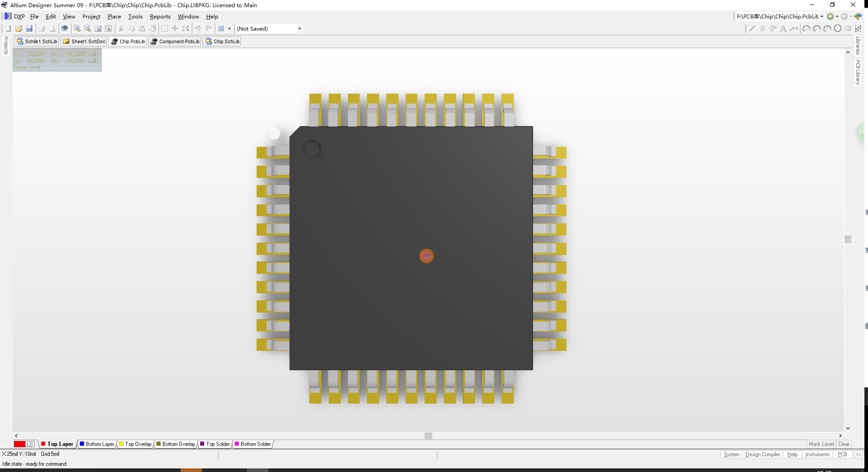Fit document to window zoom
The image size is (868, 472).
click(98, 28)
